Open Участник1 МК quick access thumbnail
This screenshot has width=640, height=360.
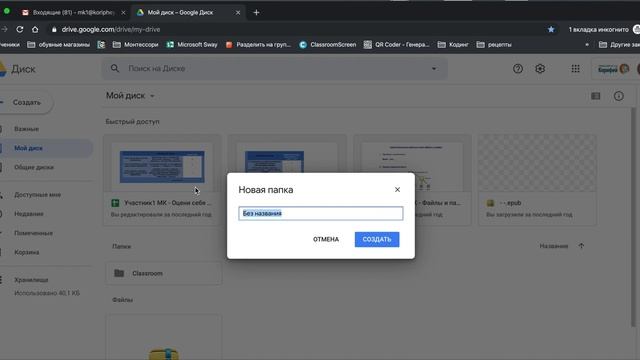pyautogui.click(x=162, y=180)
